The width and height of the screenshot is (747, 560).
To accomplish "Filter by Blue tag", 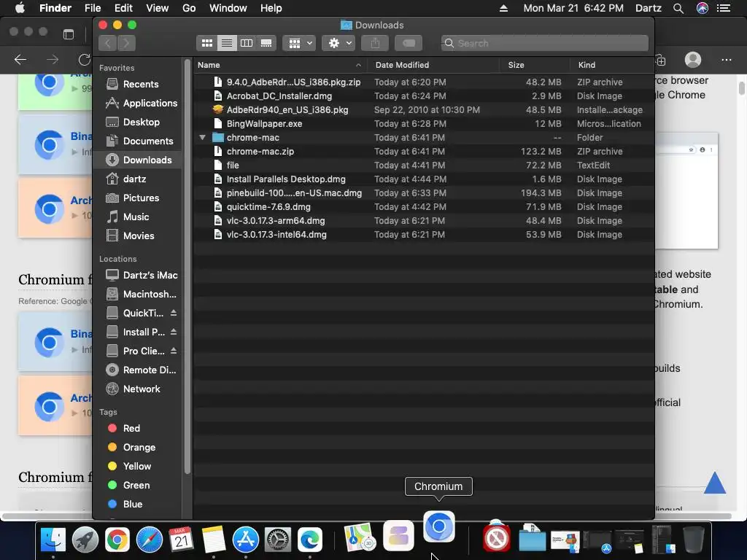I will pyautogui.click(x=138, y=505).
